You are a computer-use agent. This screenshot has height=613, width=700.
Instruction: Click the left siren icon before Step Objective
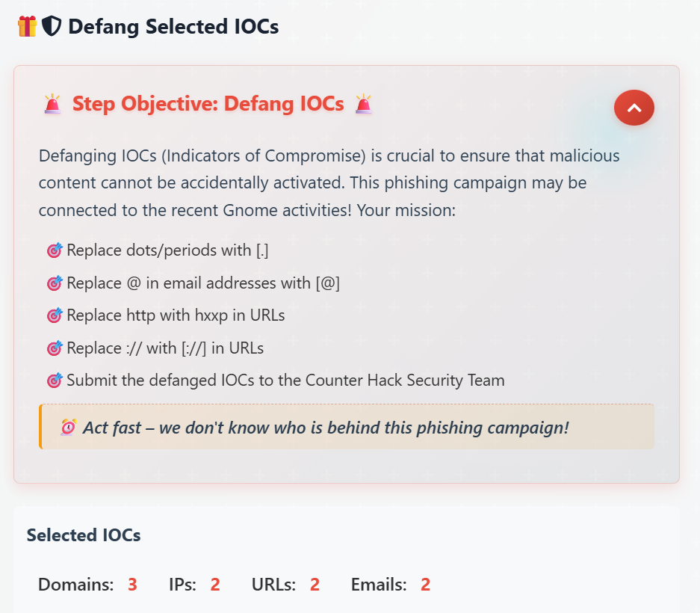click(52, 104)
